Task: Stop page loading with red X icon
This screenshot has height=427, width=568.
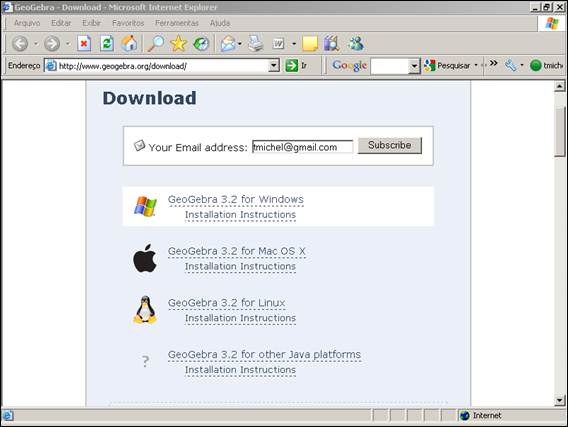Action: [x=84, y=43]
